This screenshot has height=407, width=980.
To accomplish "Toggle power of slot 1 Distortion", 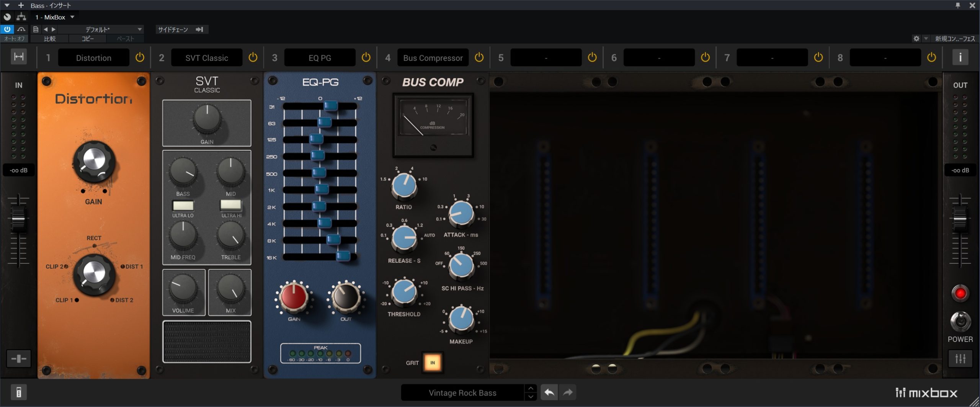I will point(140,57).
